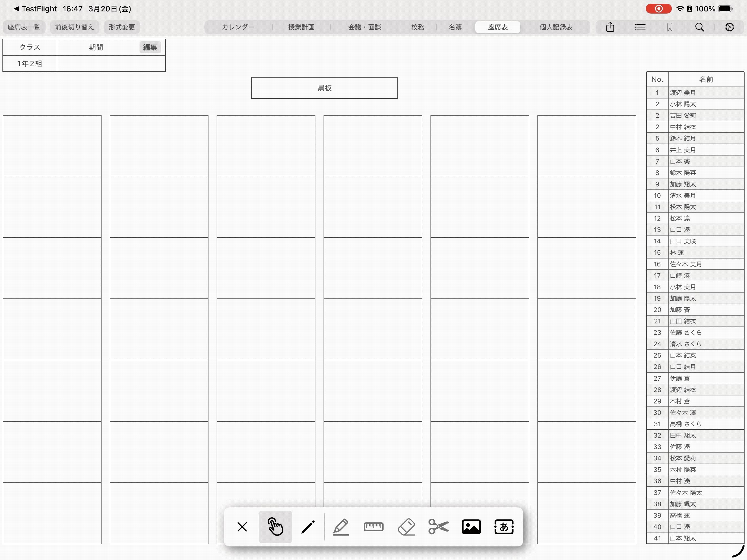Select the scissors cut tool
The width and height of the screenshot is (747, 560).
coord(438,527)
